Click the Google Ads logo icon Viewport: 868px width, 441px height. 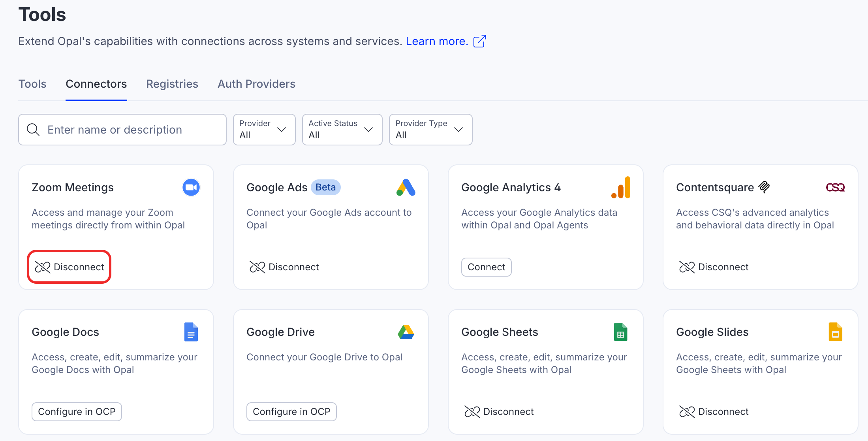[406, 187]
